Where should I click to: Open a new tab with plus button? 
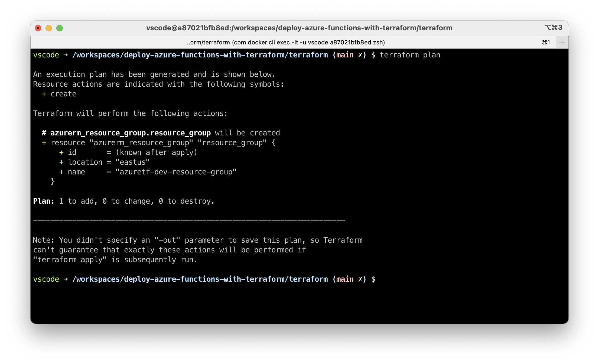click(562, 42)
